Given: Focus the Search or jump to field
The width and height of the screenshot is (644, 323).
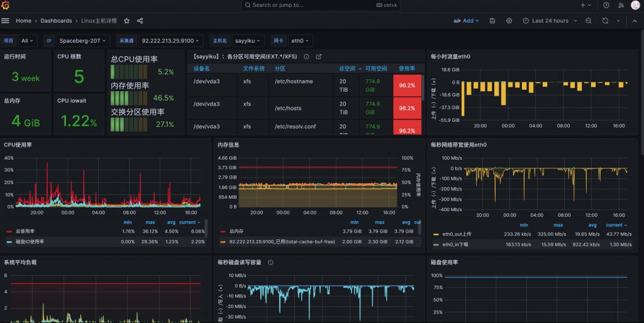Looking at the screenshot, I should point(321,5).
